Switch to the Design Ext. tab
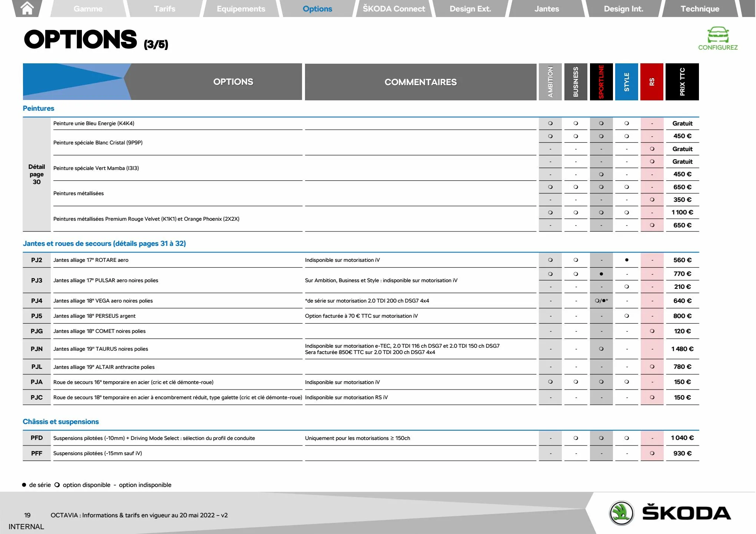 coord(470,9)
